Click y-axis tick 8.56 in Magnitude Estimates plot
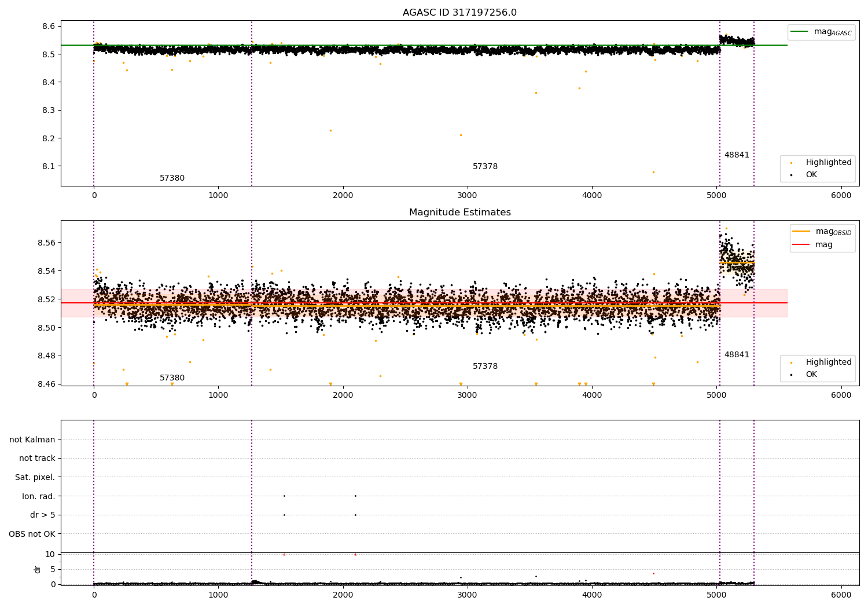Viewport: 868px width, 608px height. pyautogui.click(x=46, y=243)
